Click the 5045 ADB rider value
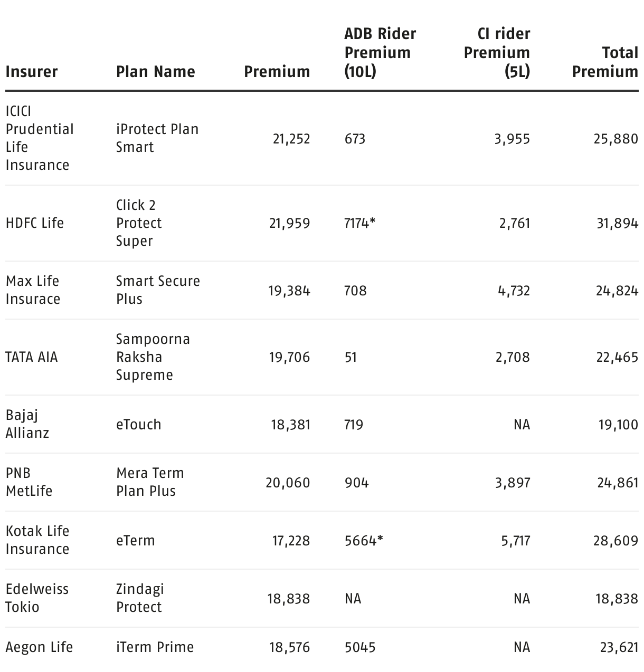This screenshot has width=644, height=672. pos(360,647)
